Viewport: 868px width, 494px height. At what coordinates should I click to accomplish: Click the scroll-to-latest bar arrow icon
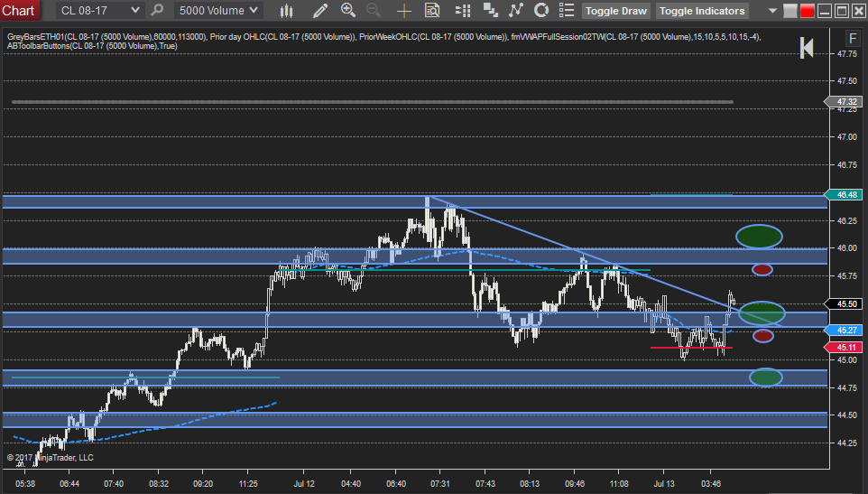[x=807, y=48]
